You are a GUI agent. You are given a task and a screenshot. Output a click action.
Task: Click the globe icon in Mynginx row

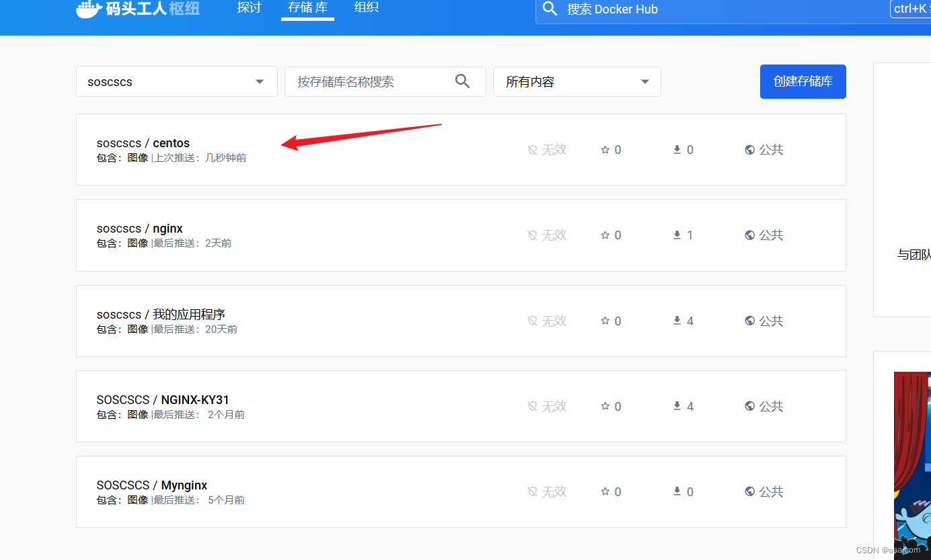pyautogui.click(x=750, y=492)
